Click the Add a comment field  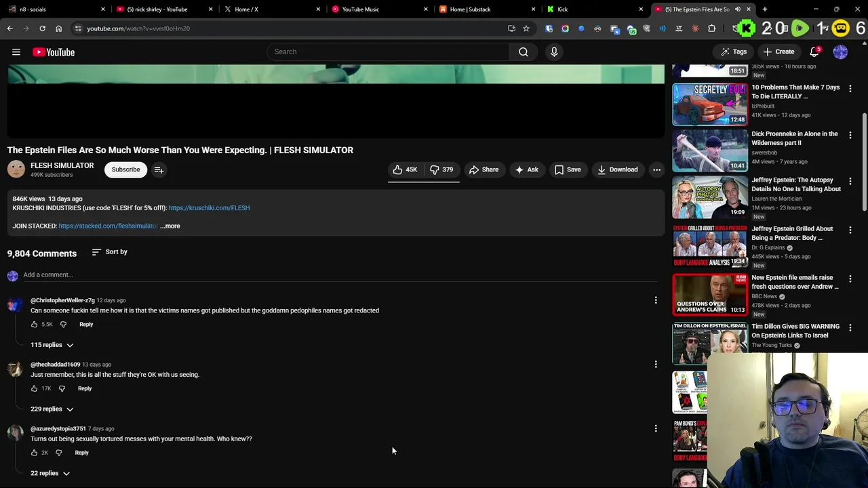pyautogui.click(x=339, y=275)
